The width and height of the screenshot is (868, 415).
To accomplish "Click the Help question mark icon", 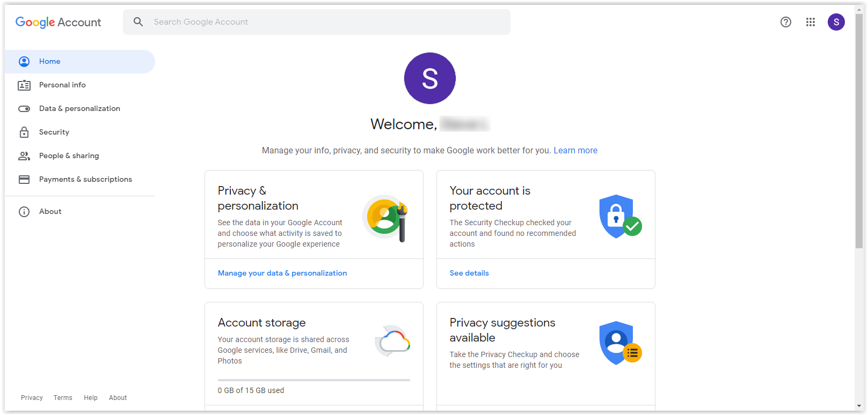I will point(785,22).
